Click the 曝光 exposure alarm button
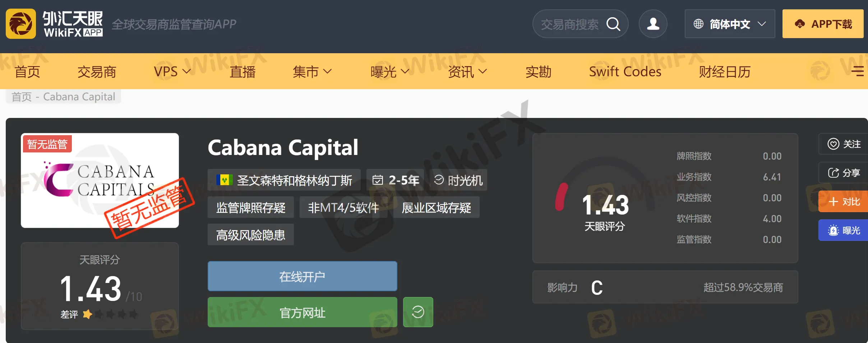The width and height of the screenshot is (868, 343). click(844, 230)
